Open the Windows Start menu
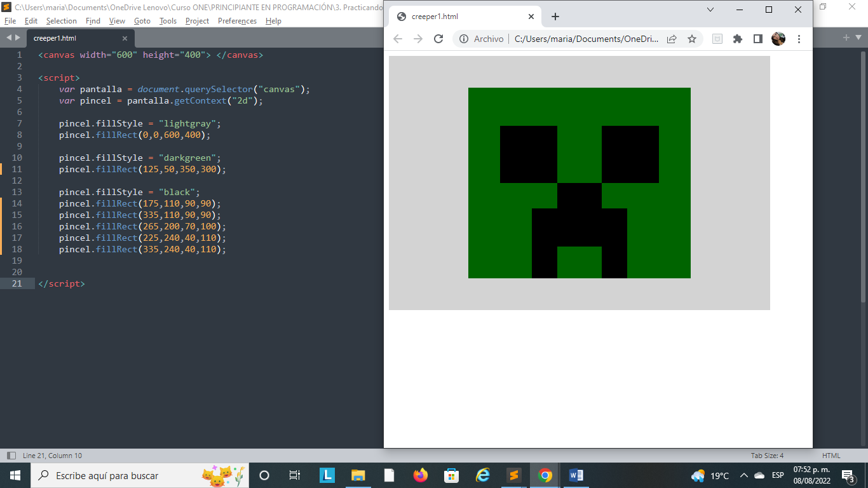 (15, 475)
